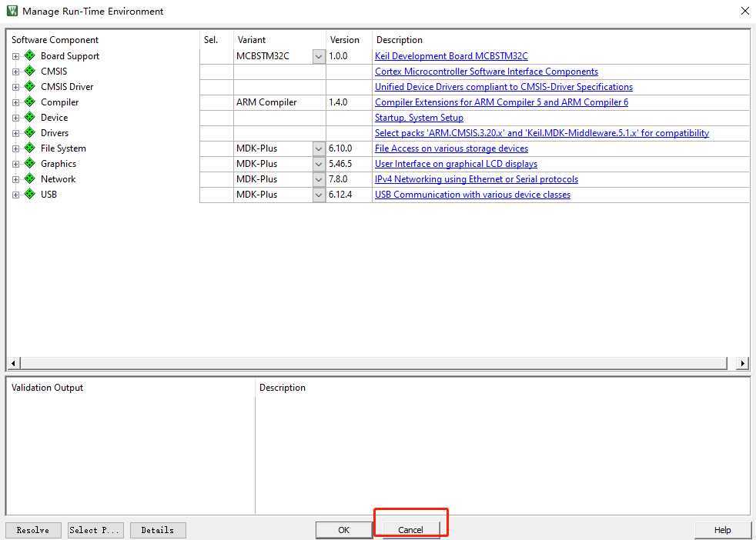
Task: Click the File System green diamond icon
Action: point(30,148)
